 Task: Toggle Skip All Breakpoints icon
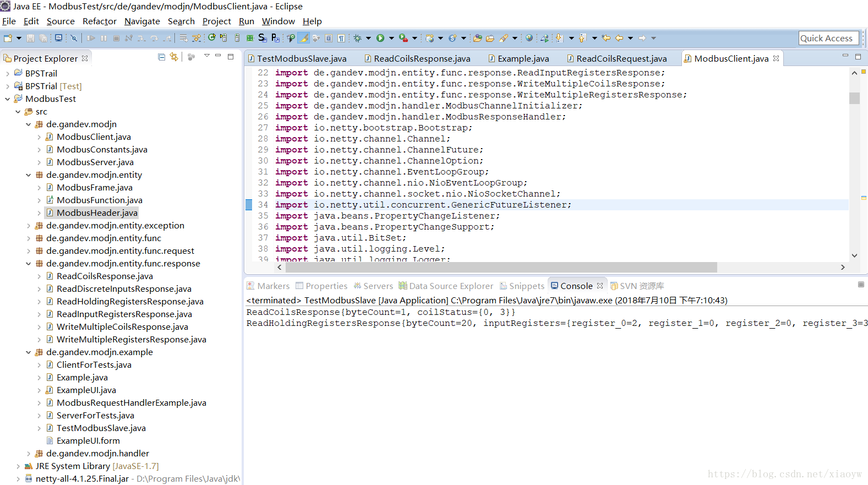tap(74, 38)
